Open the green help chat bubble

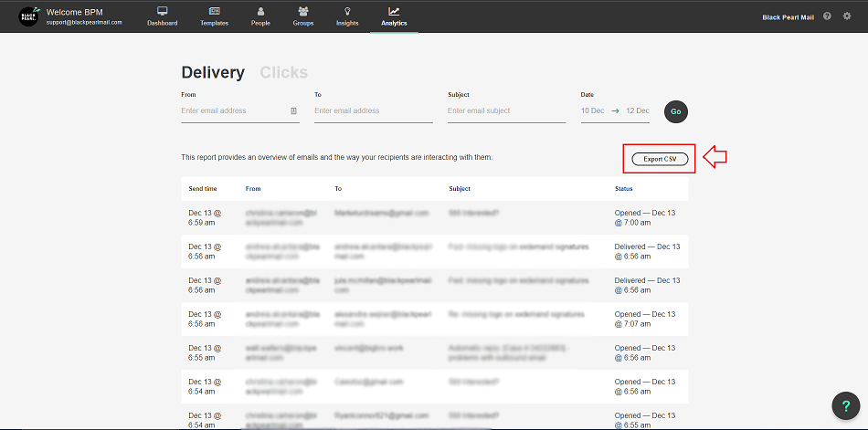point(846,405)
